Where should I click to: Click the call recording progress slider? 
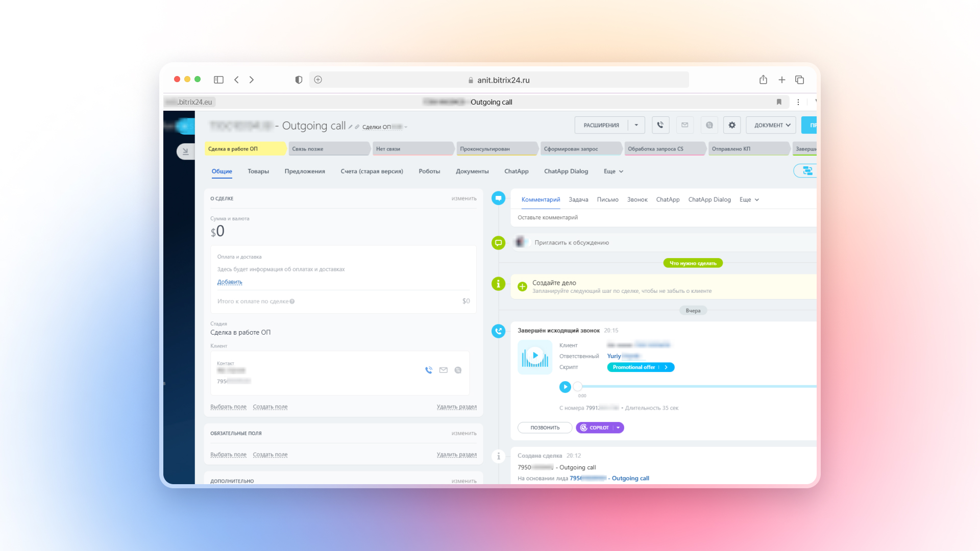click(x=697, y=387)
